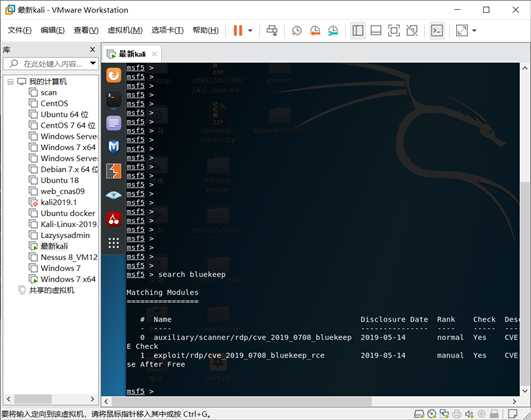Toggle the library sidebar view icon
This screenshot has height=420, width=531.
point(358,30)
